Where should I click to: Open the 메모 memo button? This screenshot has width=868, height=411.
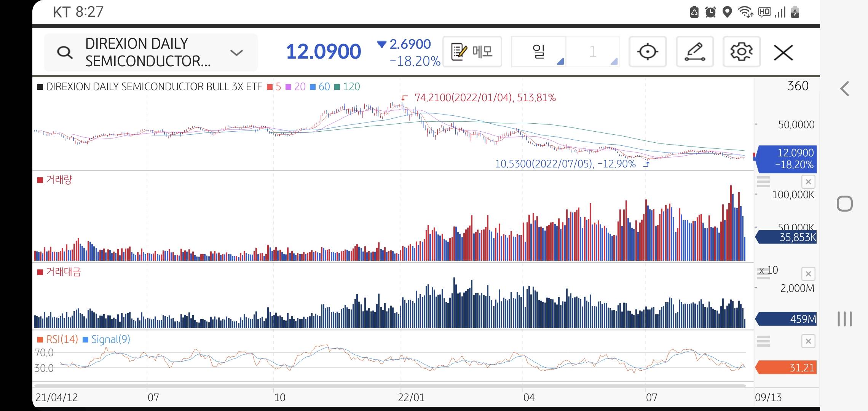pyautogui.click(x=472, y=52)
